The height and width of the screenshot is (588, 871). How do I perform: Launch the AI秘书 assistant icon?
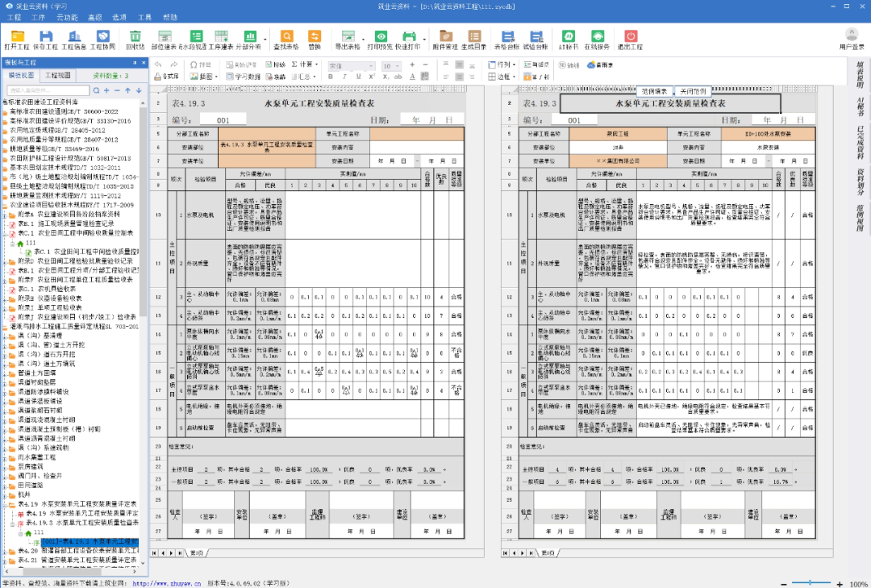(569, 40)
